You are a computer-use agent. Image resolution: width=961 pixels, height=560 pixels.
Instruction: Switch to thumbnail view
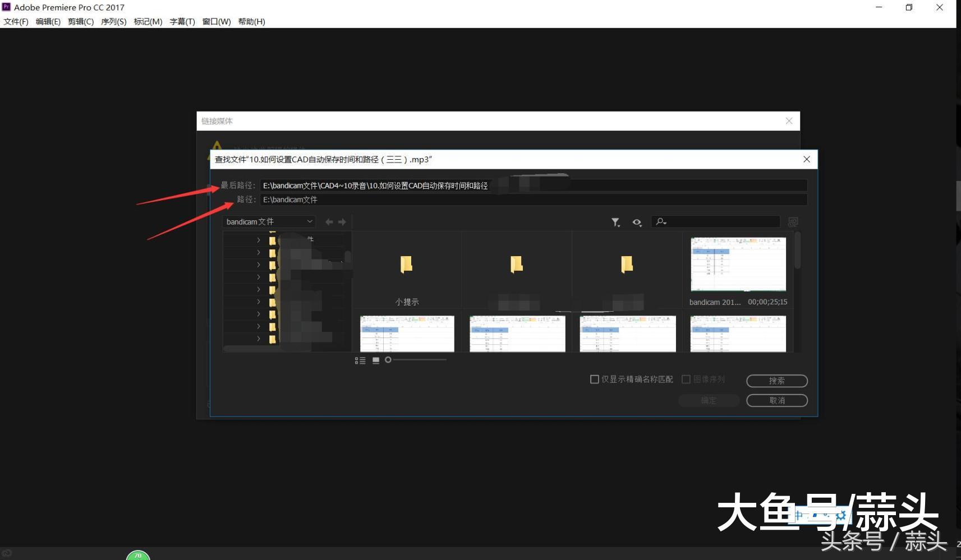coord(376,360)
